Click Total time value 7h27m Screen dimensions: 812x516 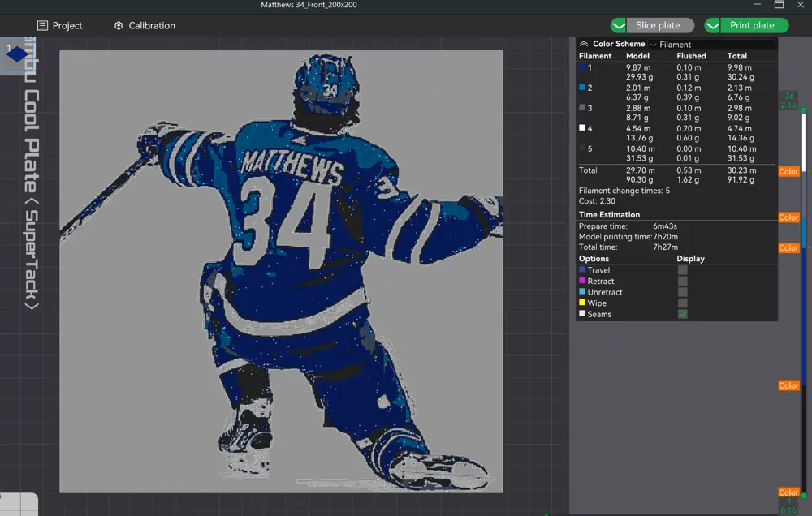(666, 247)
